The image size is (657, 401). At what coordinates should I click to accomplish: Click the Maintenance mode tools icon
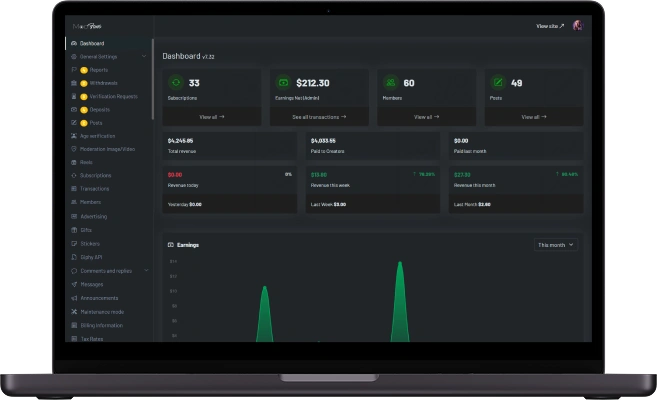coord(74,312)
